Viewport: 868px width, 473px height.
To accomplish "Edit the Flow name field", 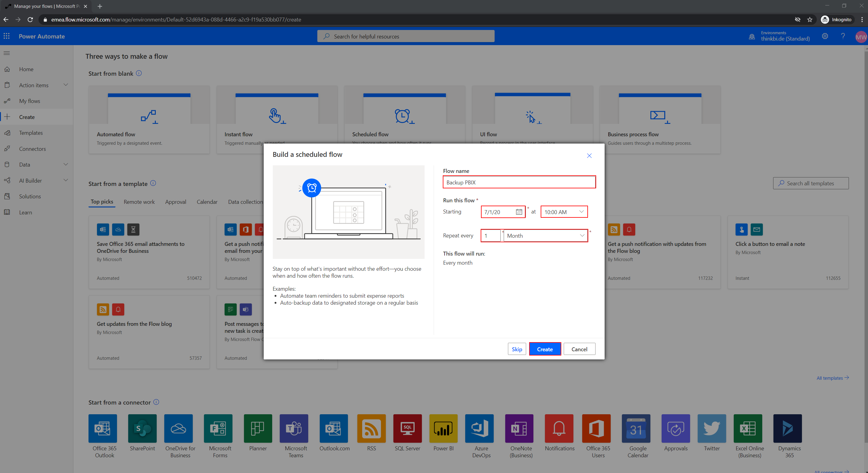I will coord(519,182).
